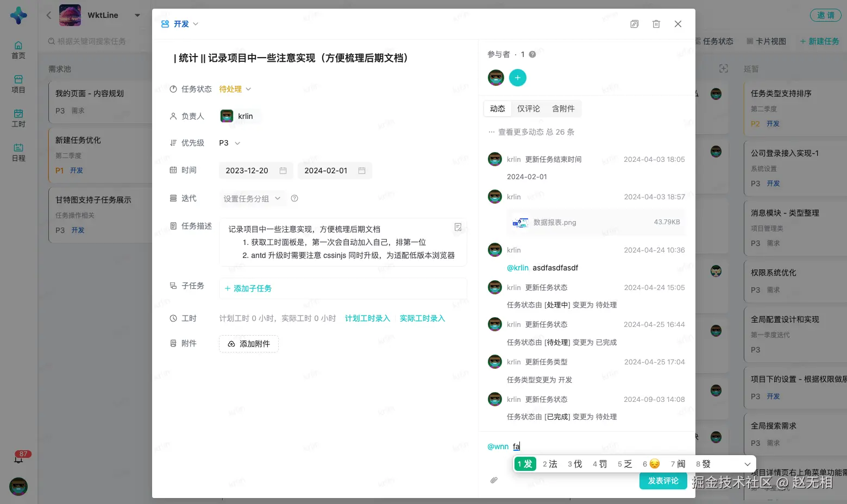Image resolution: width=847 pixels, height=504 pixels.
Task: Open the 数据报表.png attachment
Action: coord(596,222)
